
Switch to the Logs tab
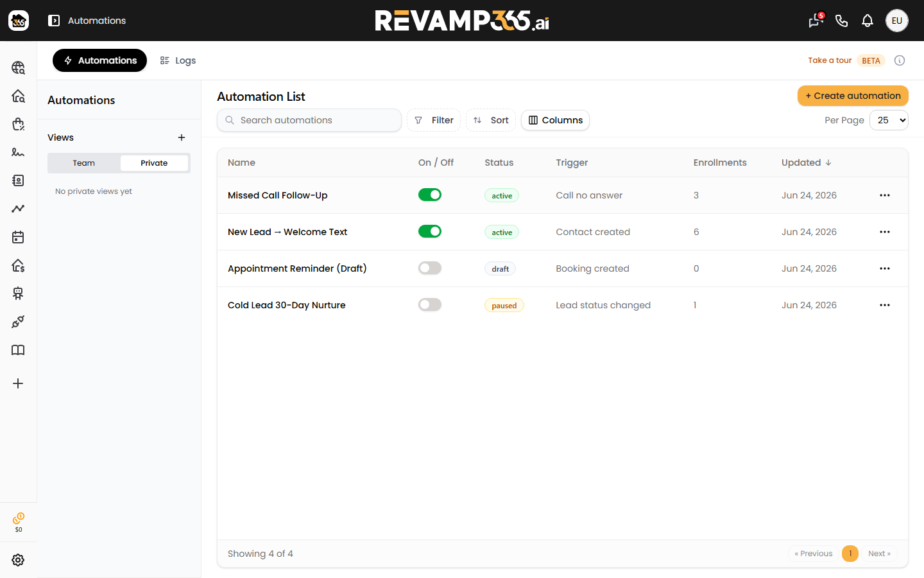pyautogui.click(x=178, y=60)
